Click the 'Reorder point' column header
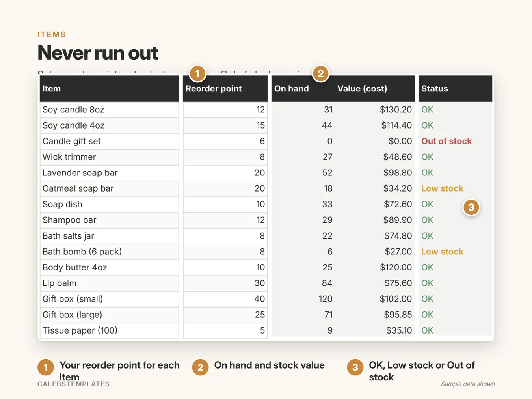Image resolution: width=532 pixels, height=399 pixels. pyautogui.click(x=225, y=89)
